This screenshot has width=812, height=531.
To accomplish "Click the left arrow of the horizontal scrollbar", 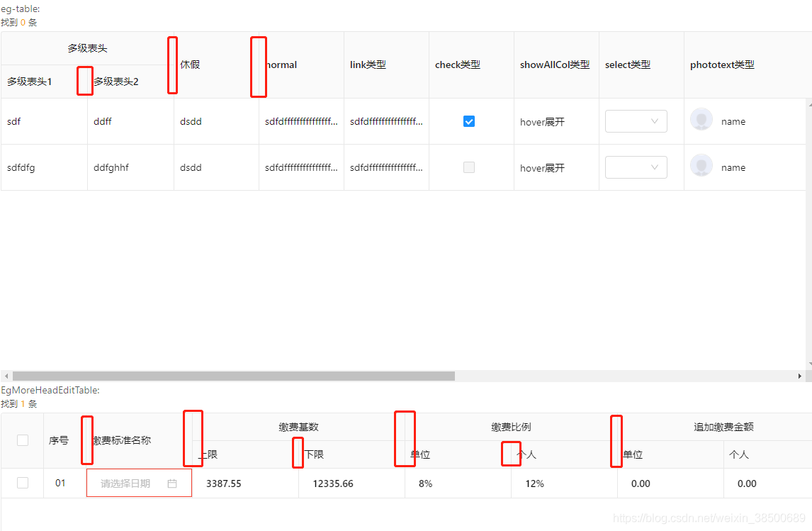I will 6,375.
